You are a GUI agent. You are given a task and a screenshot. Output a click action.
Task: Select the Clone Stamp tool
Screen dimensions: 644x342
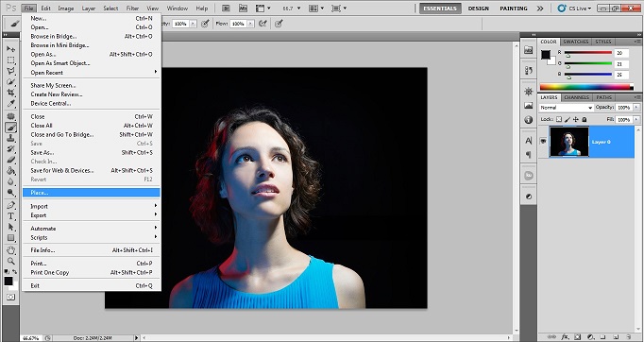click(x=10, y=138)
